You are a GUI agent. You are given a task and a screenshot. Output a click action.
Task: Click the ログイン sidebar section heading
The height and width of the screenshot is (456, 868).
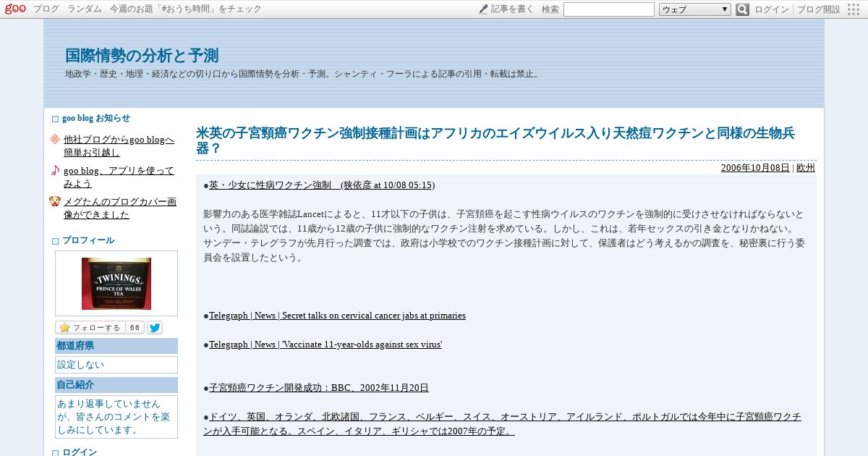coord(80,452)
